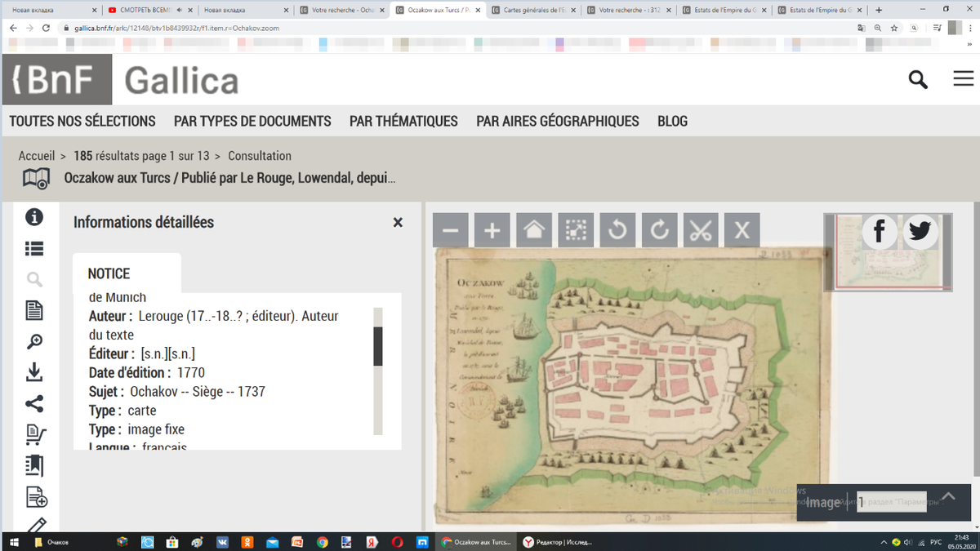Reset map view with home button
Image resolution: width=980 pixels, height=551 pixels.
[x=534, y=230]
